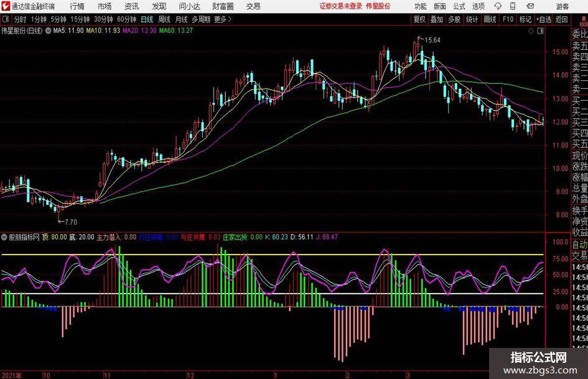Open the 发现 menu
The height and width of the screenshot is (379, 588).
[x=159, y=6]
